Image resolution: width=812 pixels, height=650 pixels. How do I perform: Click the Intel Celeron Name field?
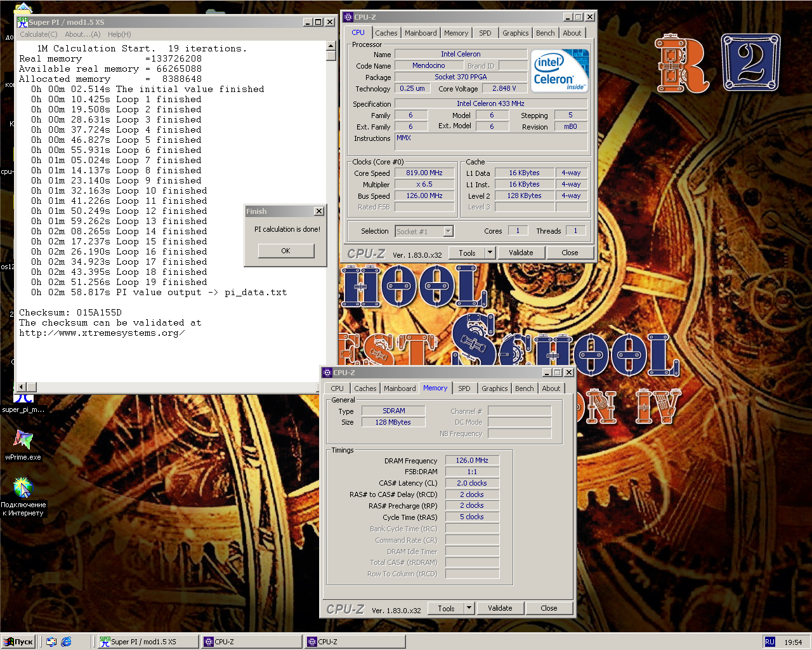461,55
